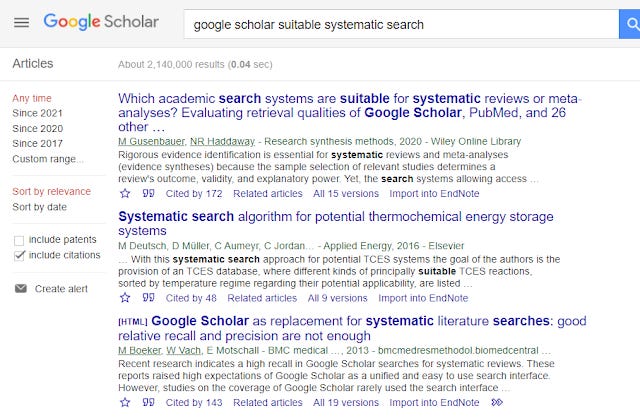Click quote icon for the Boeker article
640x418 pixels.
148,402
